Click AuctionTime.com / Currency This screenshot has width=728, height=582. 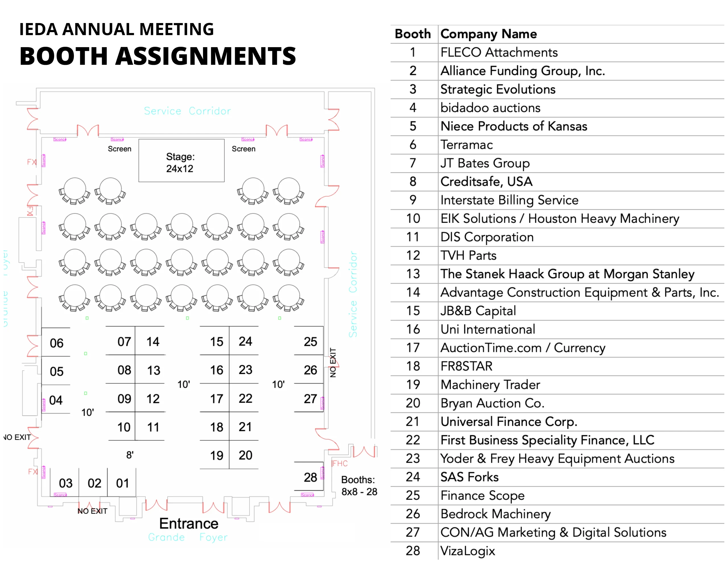pyautogui.click(x=523, y=348)
